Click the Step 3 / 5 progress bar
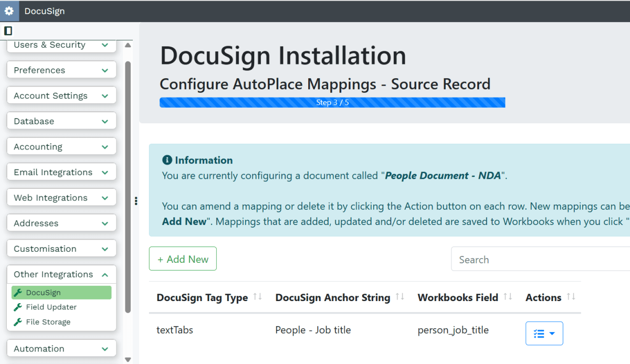The width and height of the screenshot is (630, 364). point(332,102)
